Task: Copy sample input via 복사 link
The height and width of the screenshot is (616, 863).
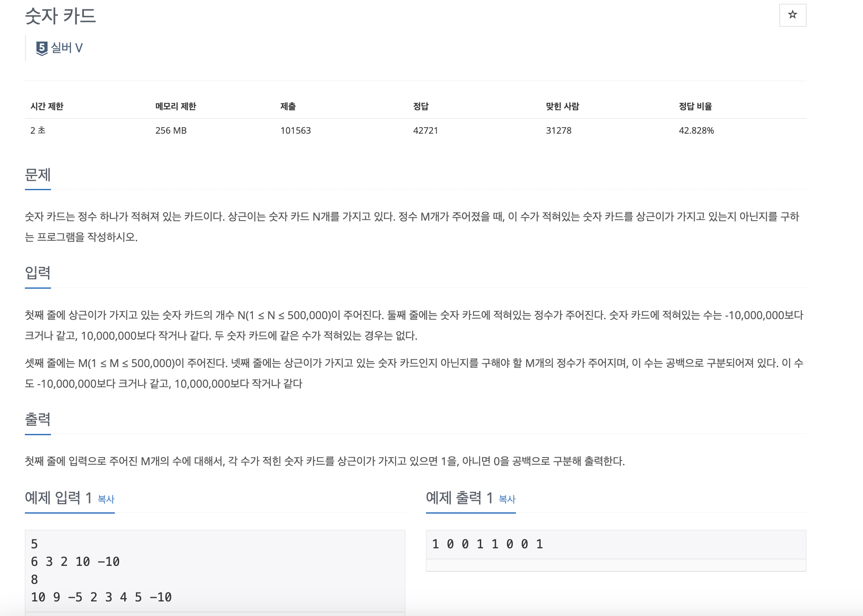Action: 106,499
